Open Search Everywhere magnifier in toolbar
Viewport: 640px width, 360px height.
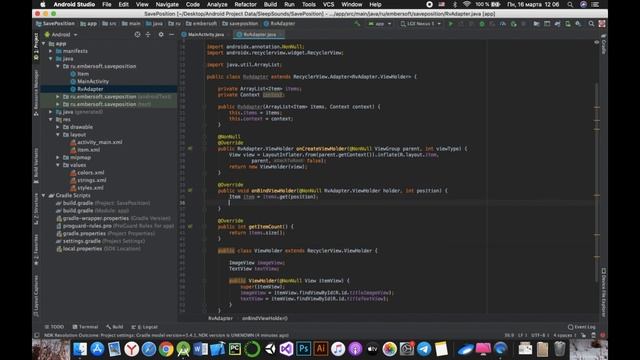[x=591, y=24]
